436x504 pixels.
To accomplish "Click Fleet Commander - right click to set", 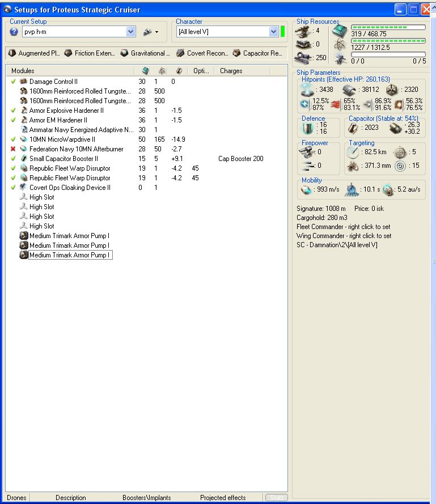I will tap(344, 227).
